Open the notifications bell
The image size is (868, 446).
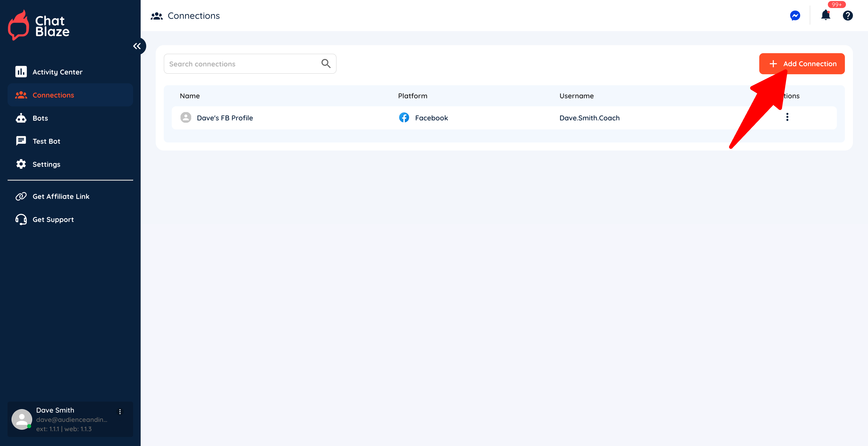pos(826,15)
